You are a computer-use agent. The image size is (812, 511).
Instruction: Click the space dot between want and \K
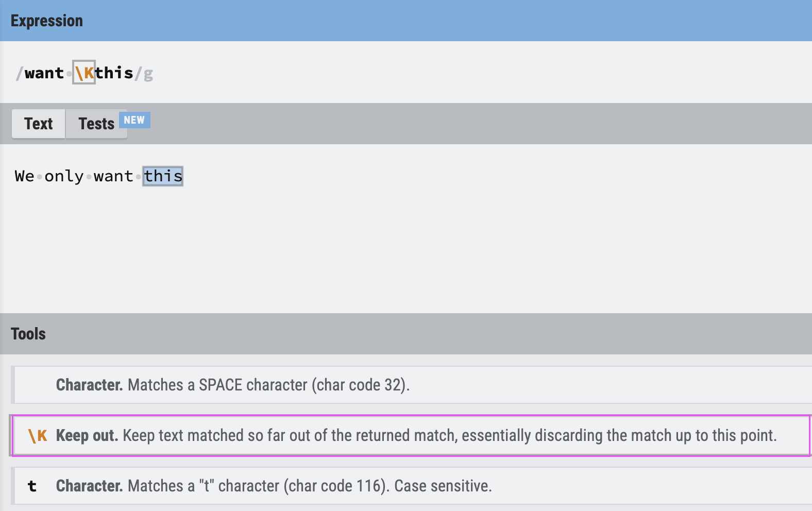pos(69,74)
